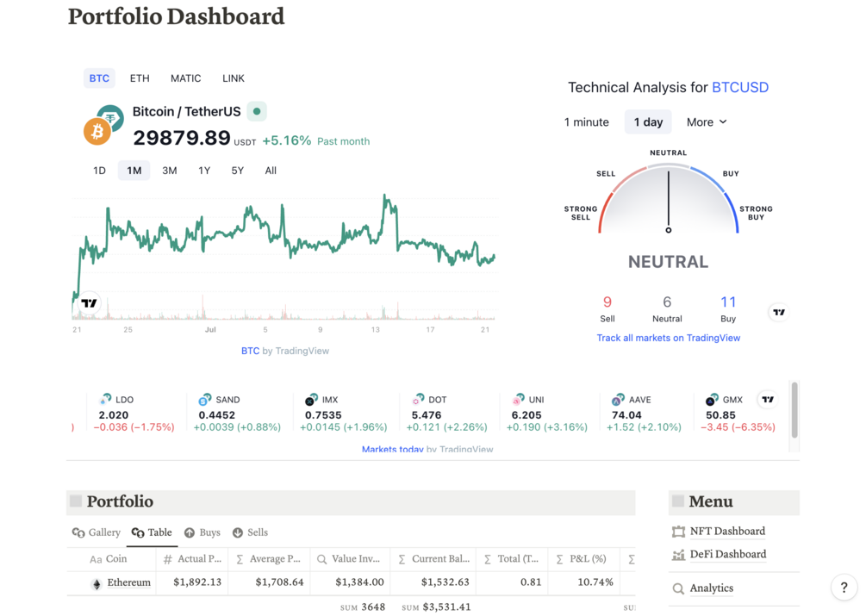Click the Buys up-arrow icon

pyautogui.click(x=190, y=532)
